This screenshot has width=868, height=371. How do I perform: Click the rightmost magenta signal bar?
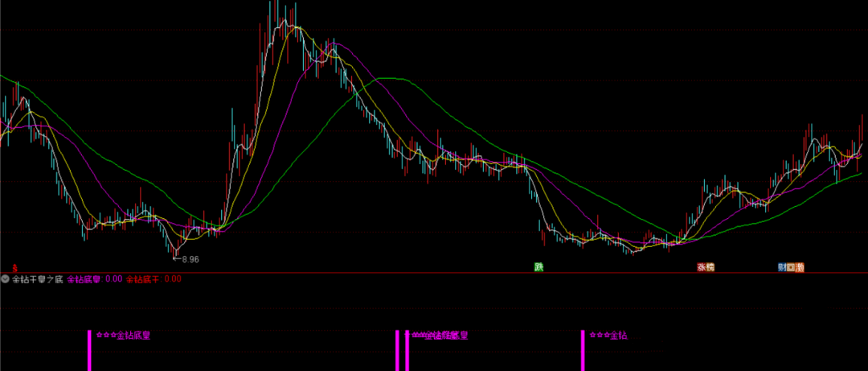click(583, 350)
